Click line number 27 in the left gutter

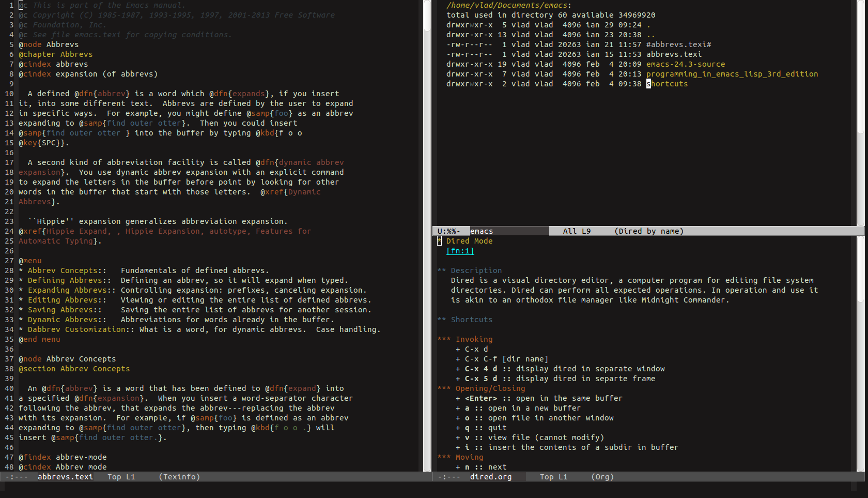9,261
